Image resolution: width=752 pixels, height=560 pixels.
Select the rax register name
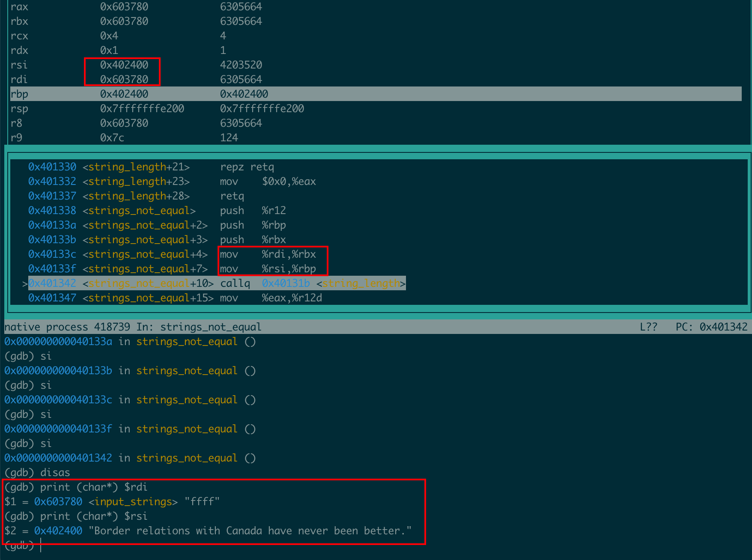[x=19, y=7]
